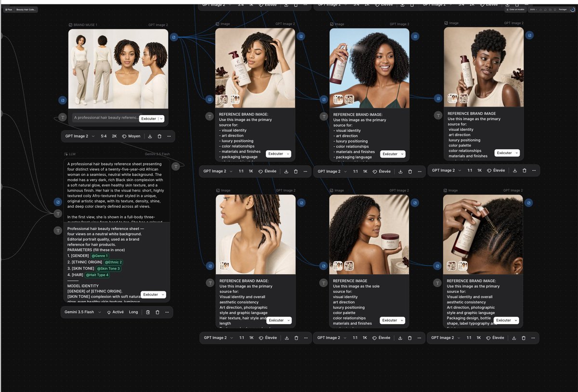Open the 1K resolution selector under the twists image
The width and height of the screenshot is (578, 392).
(251, 338)
